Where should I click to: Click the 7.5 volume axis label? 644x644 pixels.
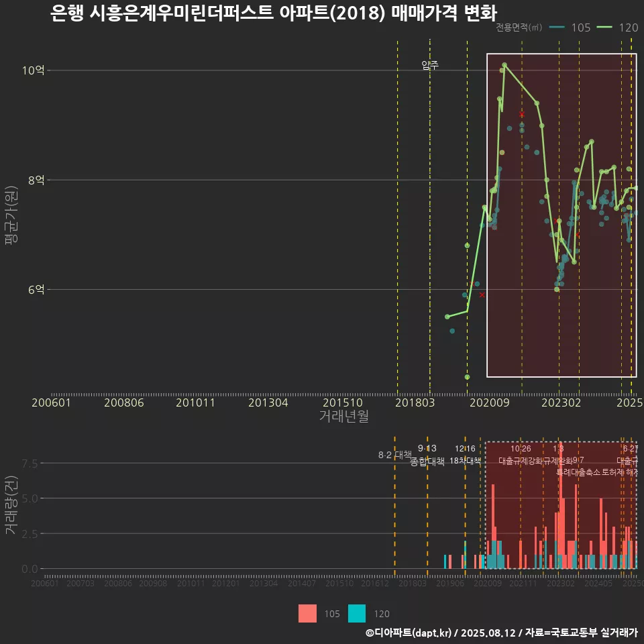point(30,464)
